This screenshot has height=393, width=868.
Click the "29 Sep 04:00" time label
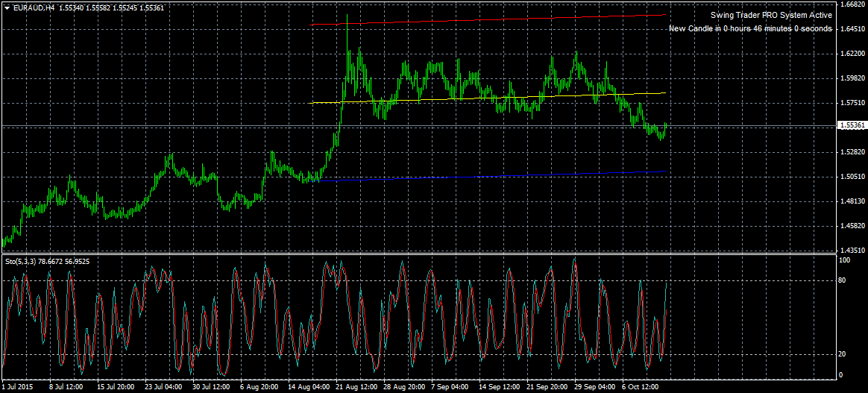coord(596,387)
